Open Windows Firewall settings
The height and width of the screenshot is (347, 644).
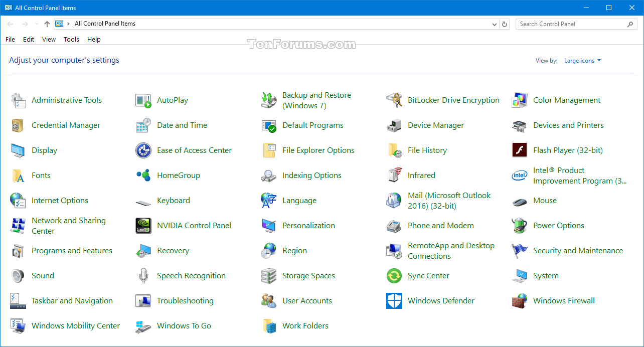[x=564, y=300]
